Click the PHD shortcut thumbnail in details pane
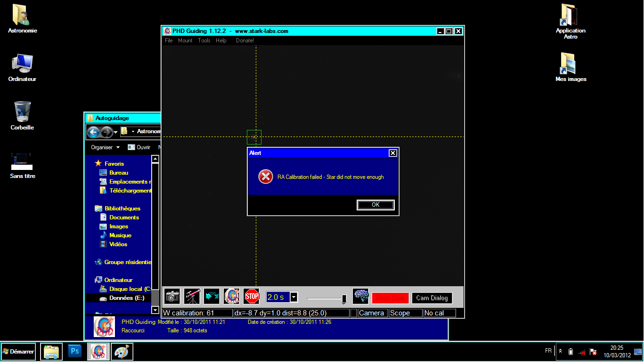The width and height of the screenshot is (644, 362). tap(104, 326)
